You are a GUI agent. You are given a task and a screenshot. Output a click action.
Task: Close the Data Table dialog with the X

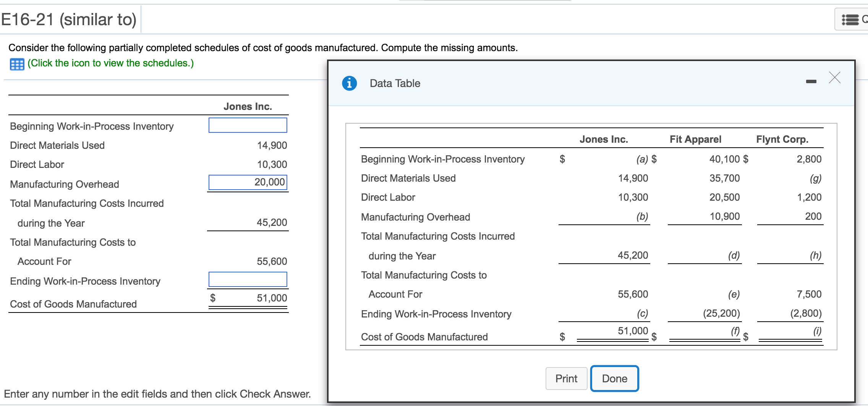[835, 77]
